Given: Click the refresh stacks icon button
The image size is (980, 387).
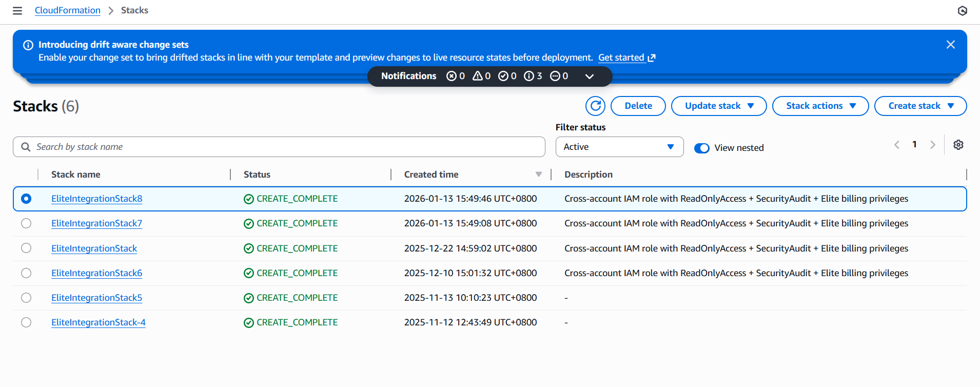Looking at the screenshot, I should (595, 106).
